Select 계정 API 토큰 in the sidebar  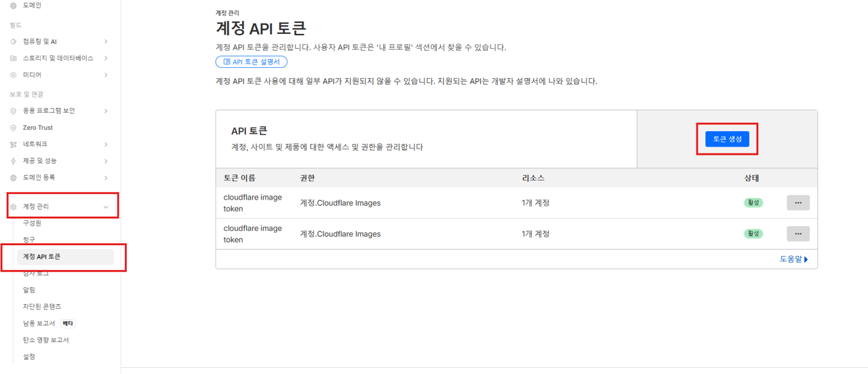[65, 257]
